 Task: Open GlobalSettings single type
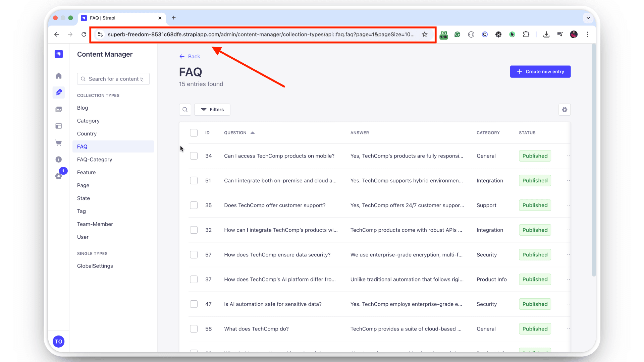95,266
